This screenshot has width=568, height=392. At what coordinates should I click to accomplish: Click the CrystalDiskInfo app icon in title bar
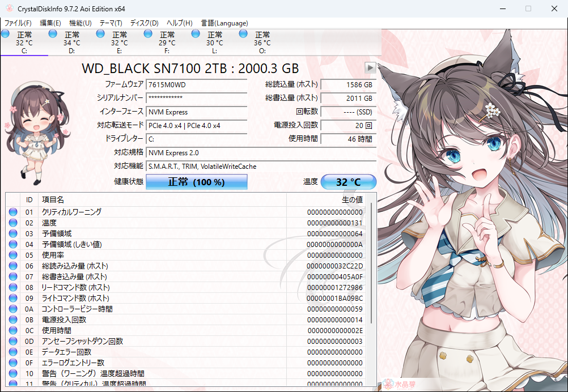[8, 8]
